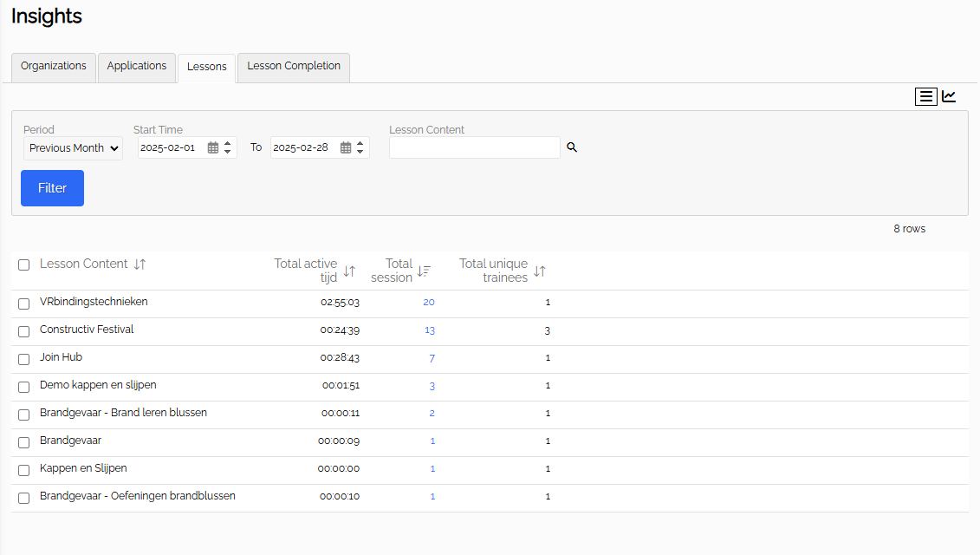Select the Kappen en Slijpen lesson name

tap(83, 468)
